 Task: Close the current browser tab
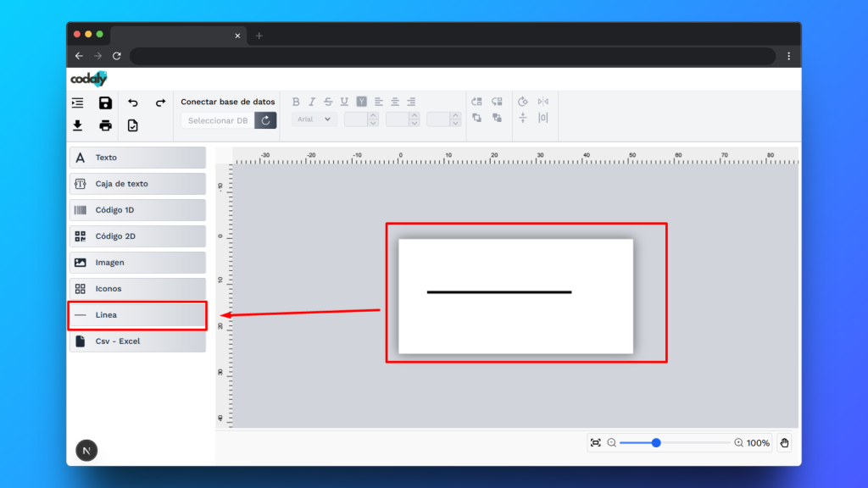tap(237, 36)
